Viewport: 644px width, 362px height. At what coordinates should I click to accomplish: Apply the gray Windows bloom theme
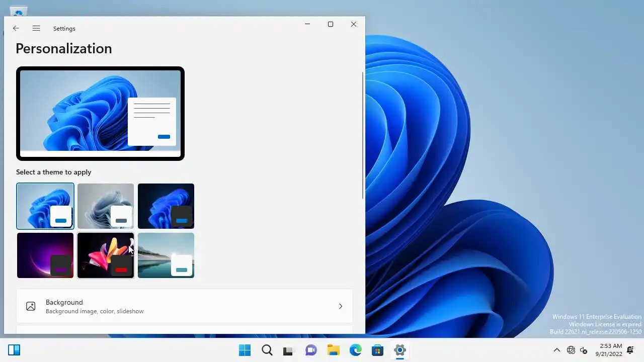click(106, 206)
